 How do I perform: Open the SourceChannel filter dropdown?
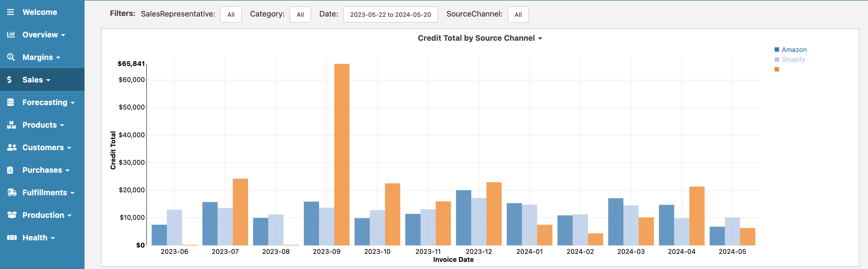518,15
